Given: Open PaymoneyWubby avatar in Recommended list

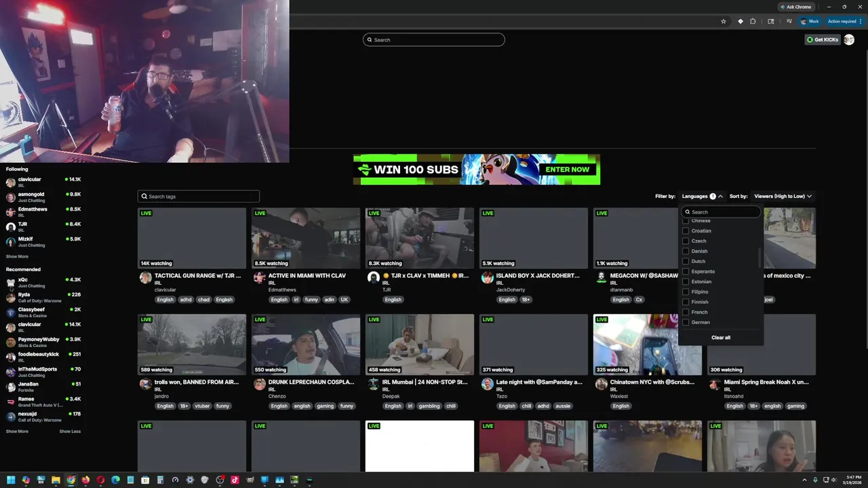Looking at the screenshot, I should 10,342.
